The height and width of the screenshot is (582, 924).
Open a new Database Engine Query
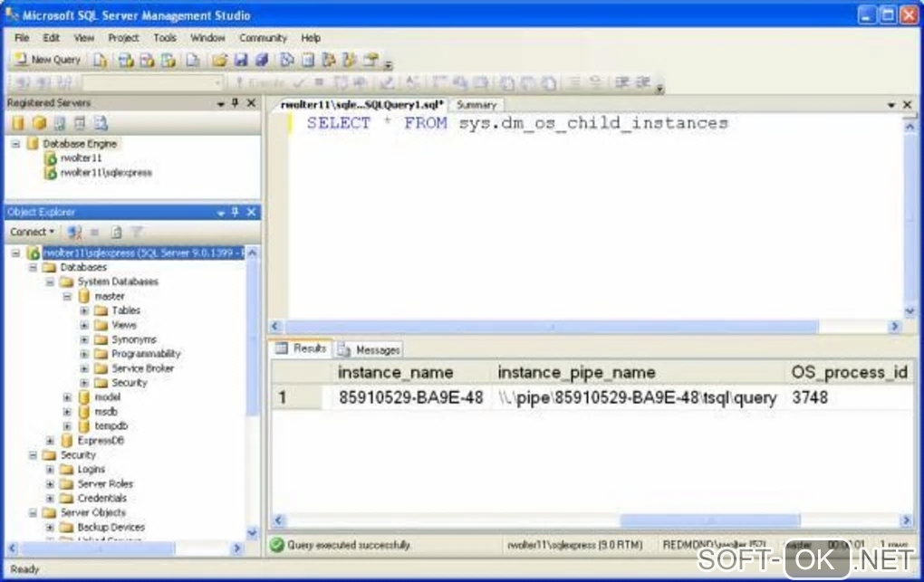tap(101, 60)
